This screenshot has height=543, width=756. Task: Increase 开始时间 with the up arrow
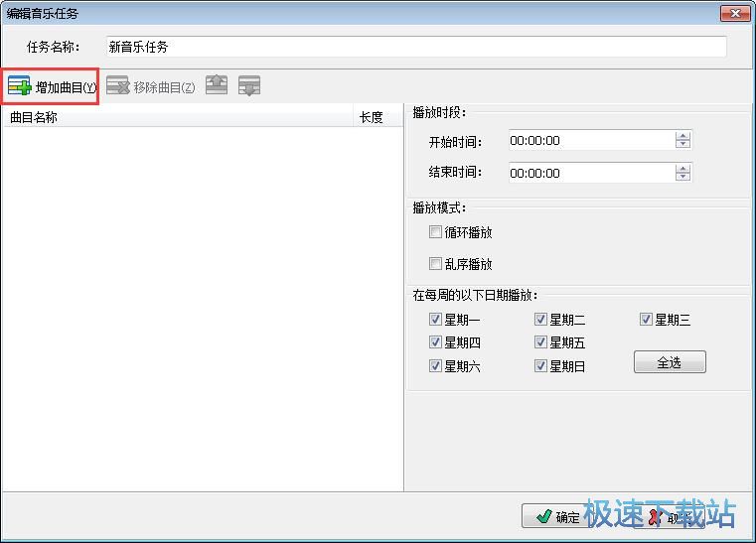point(682,136)
